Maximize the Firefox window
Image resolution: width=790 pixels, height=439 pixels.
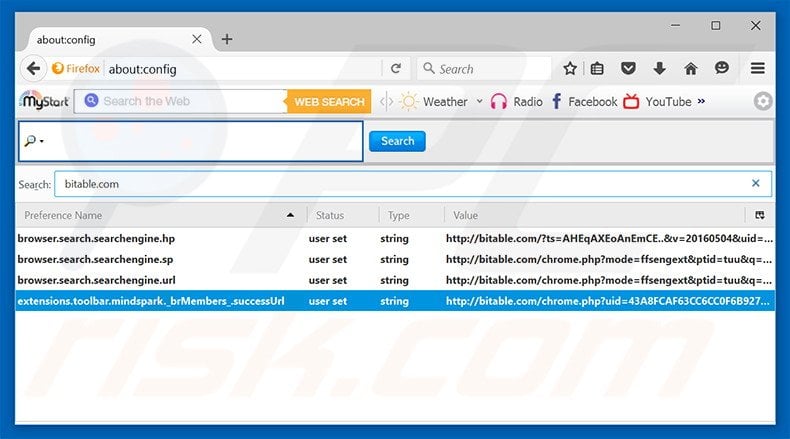tap(715, 25)
